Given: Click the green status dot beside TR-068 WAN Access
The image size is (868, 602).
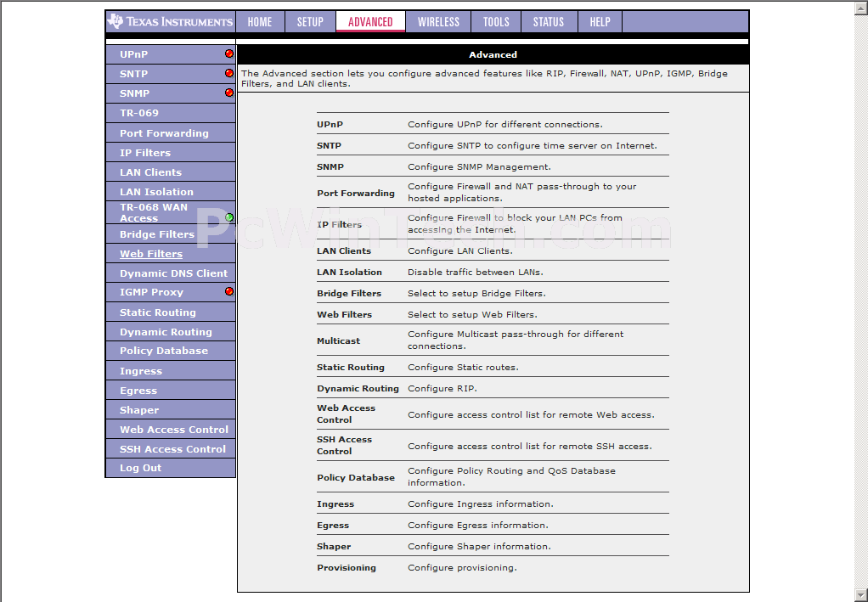Looking at the screenshot, I should 229,217.
